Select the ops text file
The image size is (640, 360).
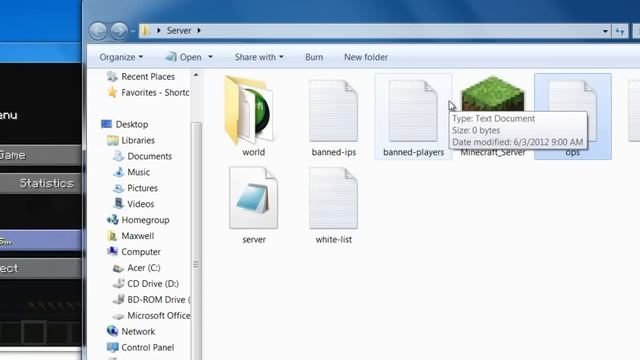(x=573, y=116)
